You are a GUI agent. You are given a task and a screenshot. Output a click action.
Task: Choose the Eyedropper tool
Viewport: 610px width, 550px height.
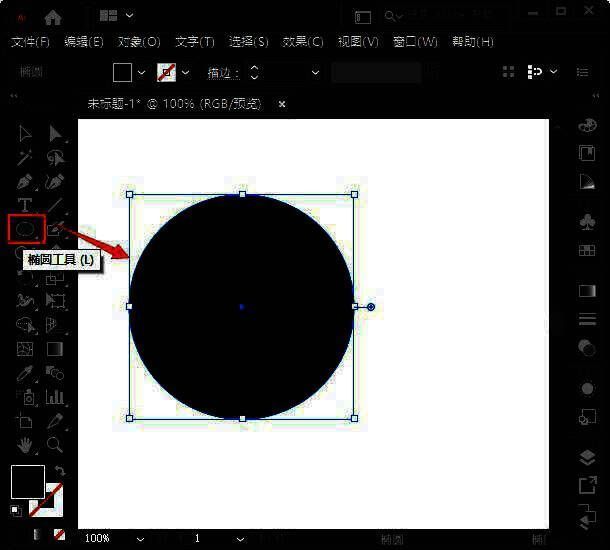[25, 373]
